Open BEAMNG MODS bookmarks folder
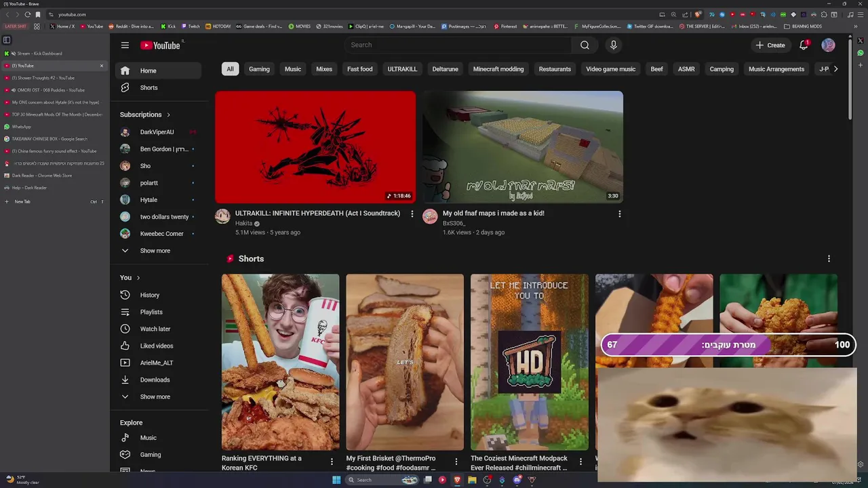Screen dimensions: 868x488 [803, 26]
